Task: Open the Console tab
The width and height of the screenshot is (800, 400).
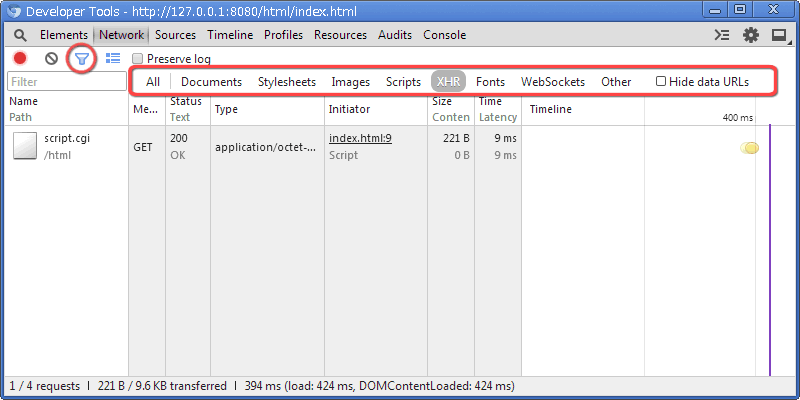Action: click(x=444, y=35)
